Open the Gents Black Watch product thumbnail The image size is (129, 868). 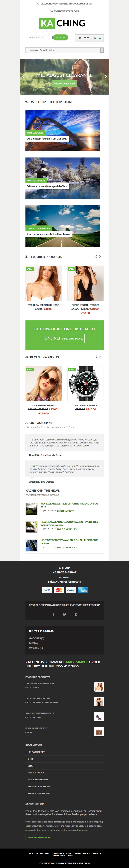pos(86,384)
